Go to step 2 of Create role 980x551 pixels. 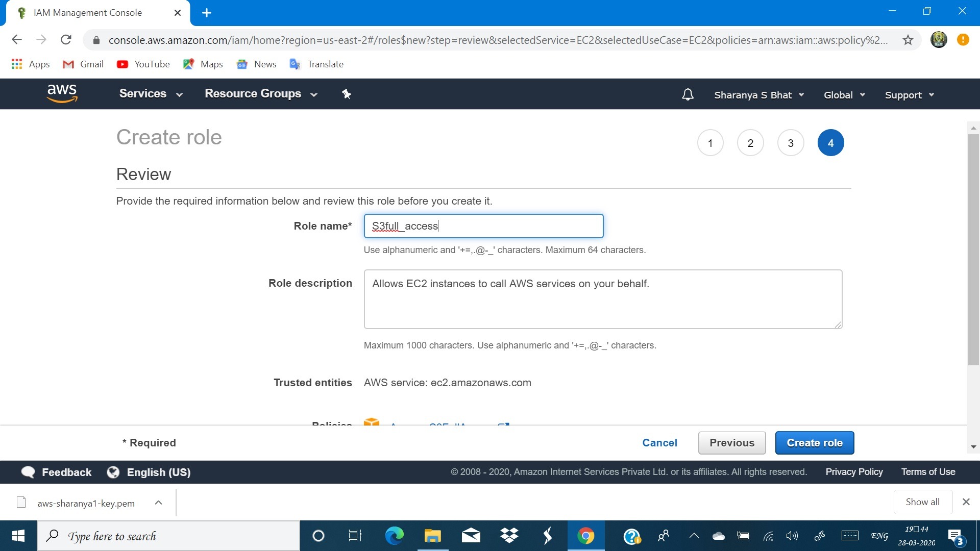[750, 143]
